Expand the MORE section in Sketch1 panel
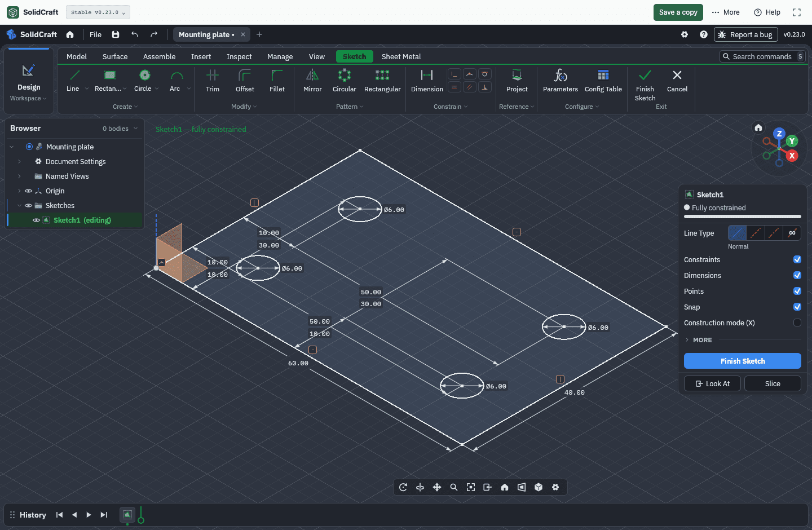Image resolution: width=812 pixels, height=530 pixels. click(x=699, y=340)
